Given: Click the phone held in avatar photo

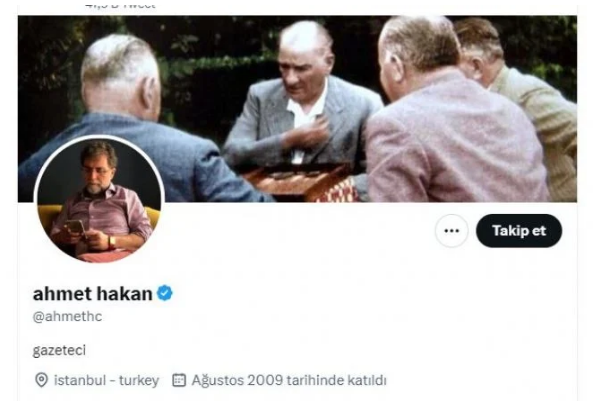Looking at the screenshot, I should [76, 227].
